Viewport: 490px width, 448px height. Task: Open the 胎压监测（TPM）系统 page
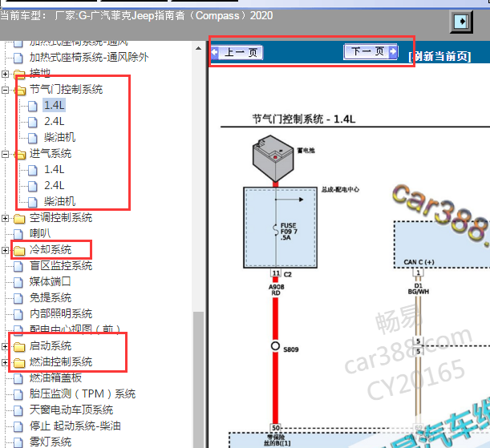[83, 394]
